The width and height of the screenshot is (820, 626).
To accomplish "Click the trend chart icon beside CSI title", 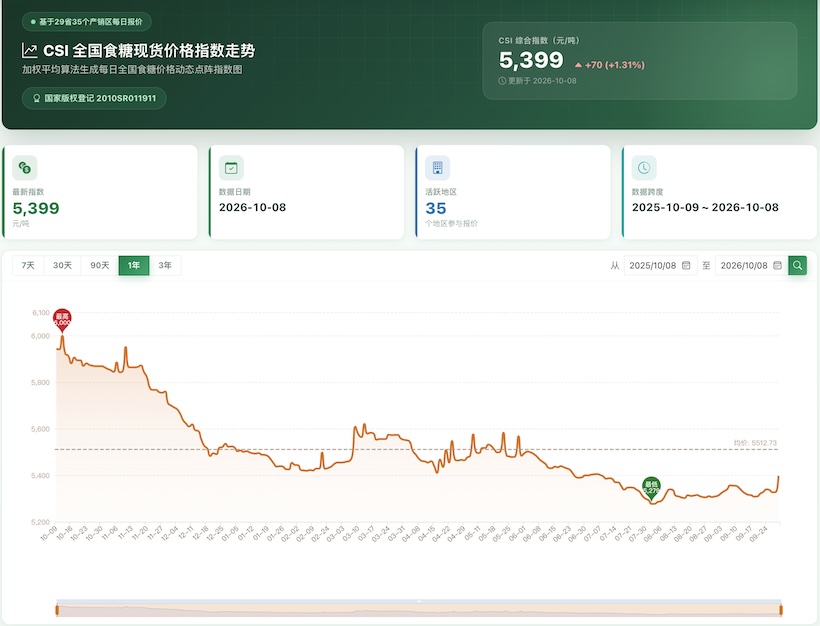I will click(x=29, y=51).
